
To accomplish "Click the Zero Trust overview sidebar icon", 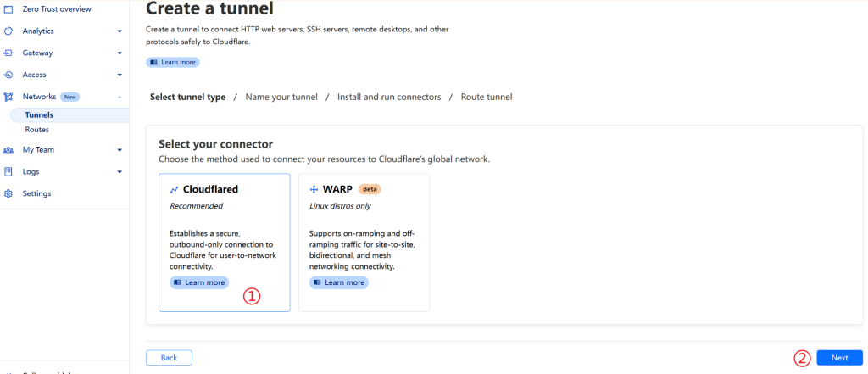I will (8, 8).
